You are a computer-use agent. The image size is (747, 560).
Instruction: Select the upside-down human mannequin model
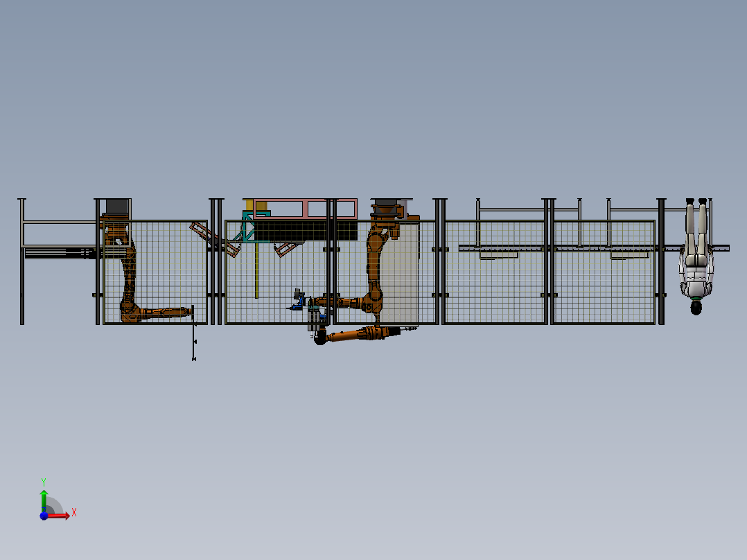[696, 256]
